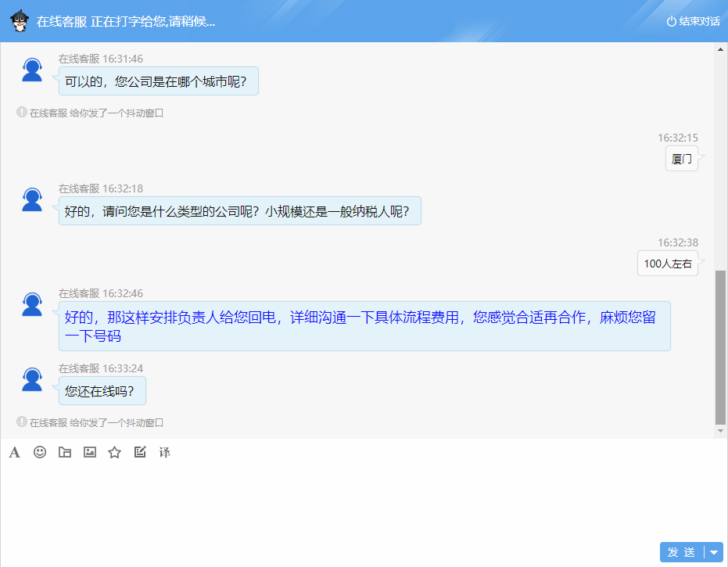Click the customer service avatar in the title bar
728x567 pixels.
pos(16,21)
